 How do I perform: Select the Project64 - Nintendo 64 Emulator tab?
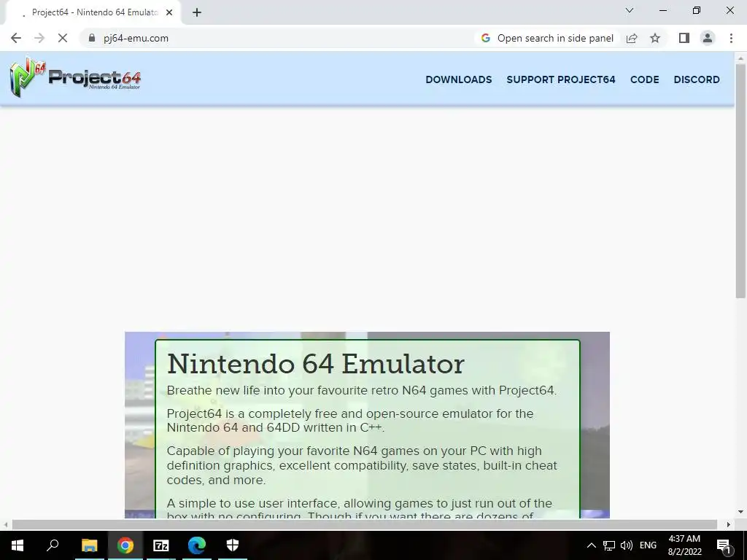[x=94, y=12]
